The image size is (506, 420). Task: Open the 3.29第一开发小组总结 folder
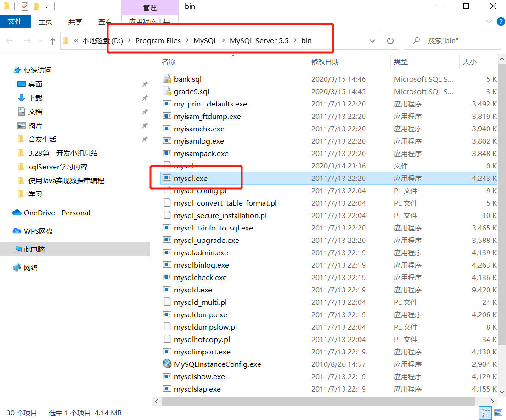coord(63,153)
